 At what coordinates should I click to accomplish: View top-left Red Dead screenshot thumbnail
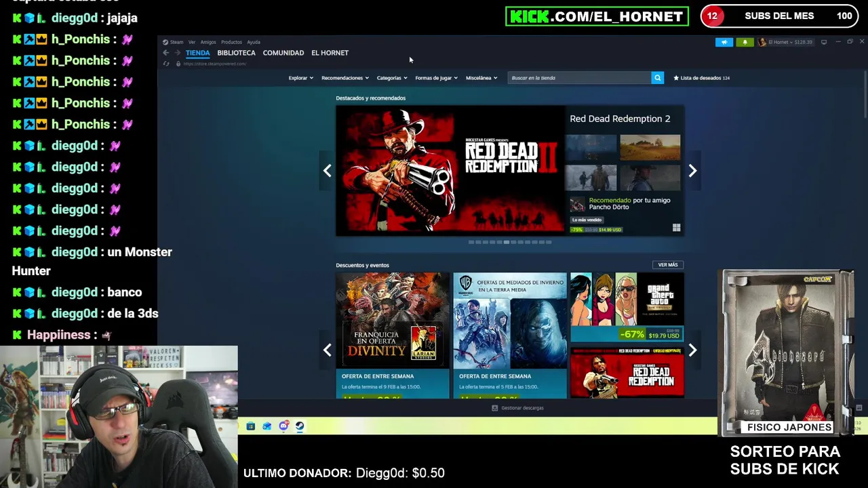click(591, 148)
